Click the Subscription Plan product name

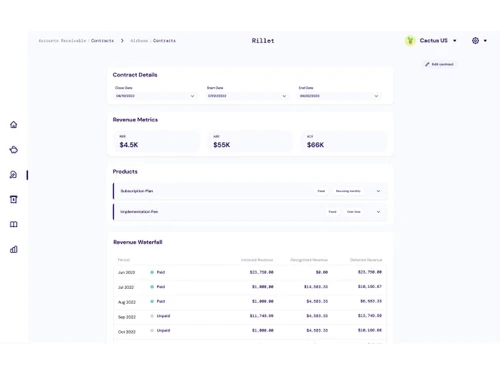(x=137, y=191)
